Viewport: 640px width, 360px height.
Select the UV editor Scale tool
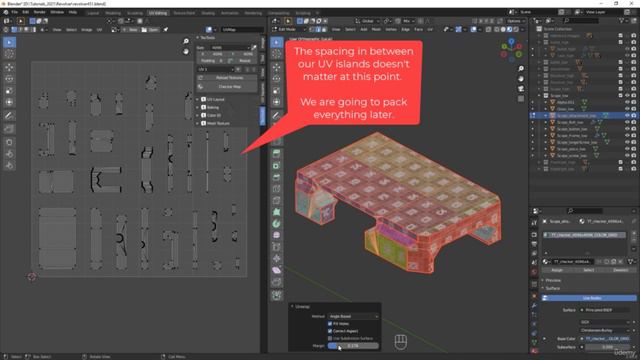pyautogui.click(x=9, y=91)
